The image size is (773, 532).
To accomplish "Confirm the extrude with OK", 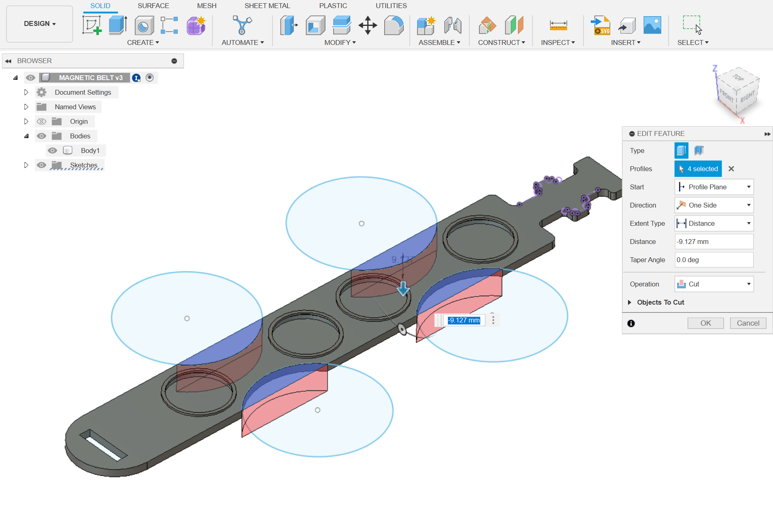I will click(x=705, y=323).
